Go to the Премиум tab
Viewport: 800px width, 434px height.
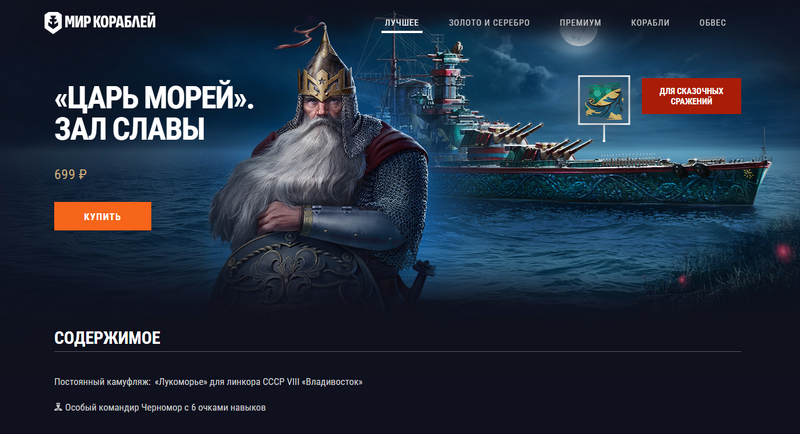click(x=580, y=22)
